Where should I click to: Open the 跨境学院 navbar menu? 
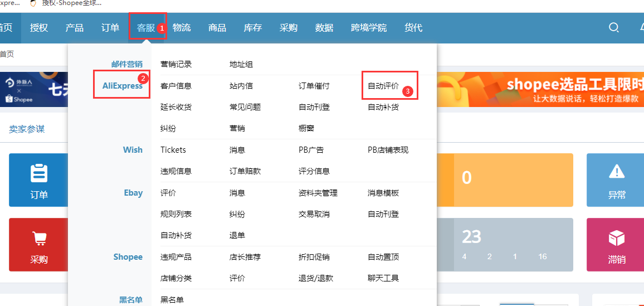point(369,28)
